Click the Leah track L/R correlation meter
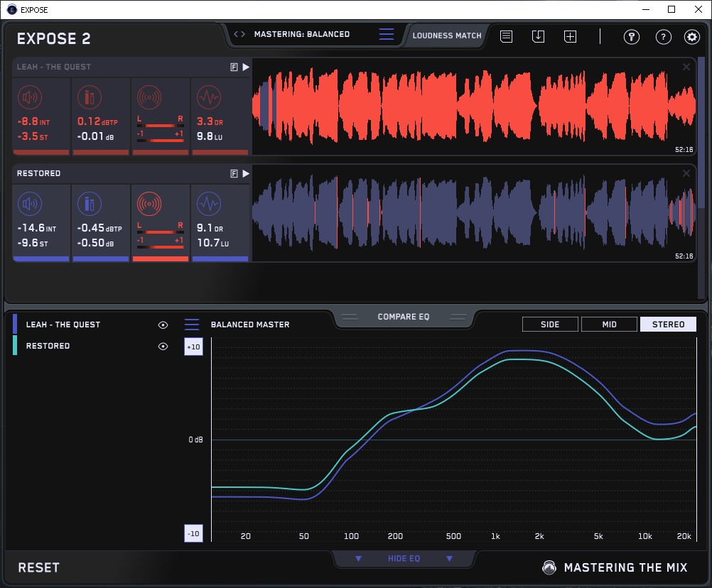The width and height of the screenshot is (712, 588). (x=160, y=129)
